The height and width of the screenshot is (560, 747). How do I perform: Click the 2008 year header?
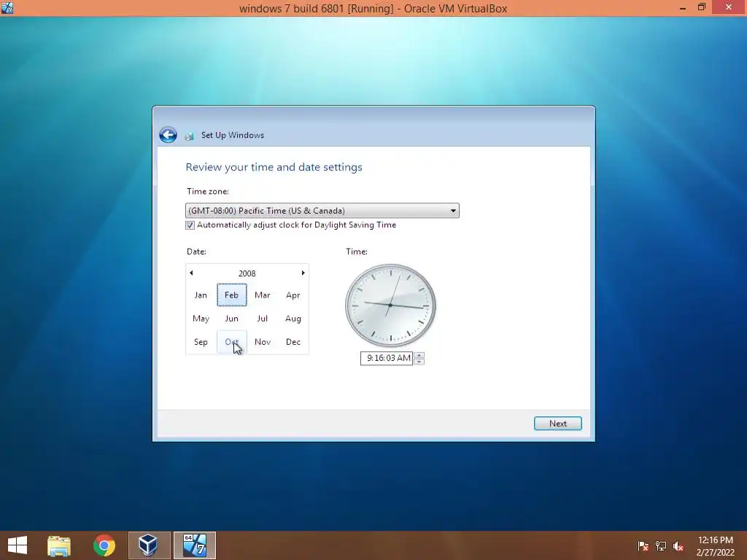pyautogui.click(x=247, y=273)
